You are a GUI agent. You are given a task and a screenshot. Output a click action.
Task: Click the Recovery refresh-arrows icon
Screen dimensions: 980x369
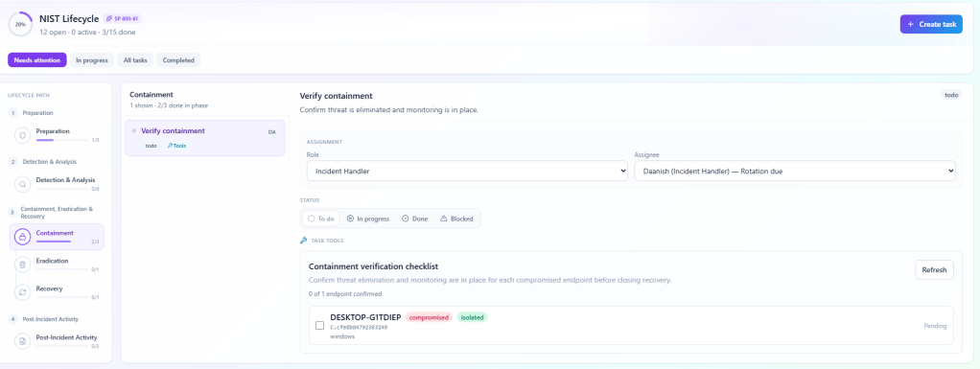click(x=22, y=292)
